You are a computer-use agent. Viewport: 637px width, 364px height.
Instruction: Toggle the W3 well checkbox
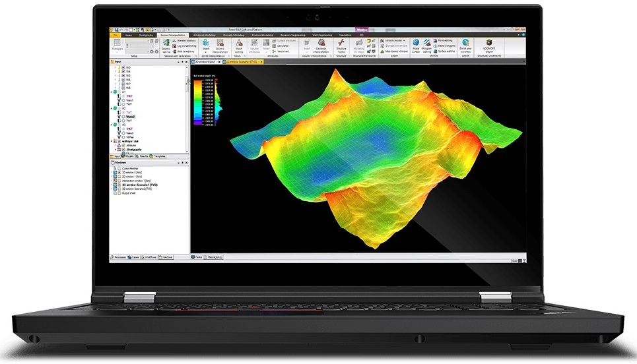click(123, 67)
